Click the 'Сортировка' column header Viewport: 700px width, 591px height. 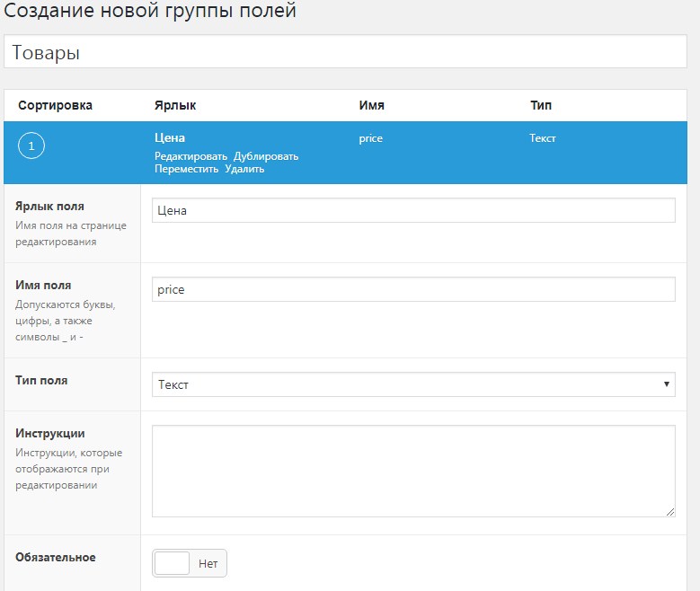56,105
